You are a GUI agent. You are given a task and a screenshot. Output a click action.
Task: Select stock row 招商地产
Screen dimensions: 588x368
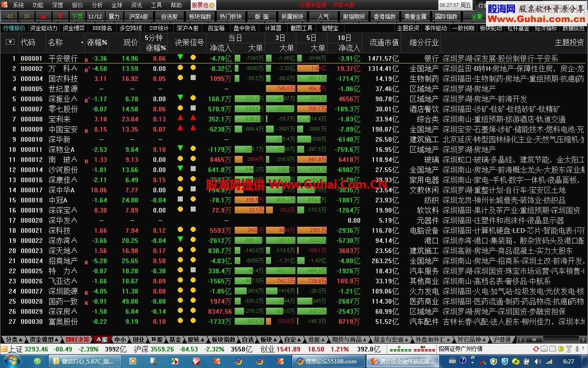coord(293,261)
